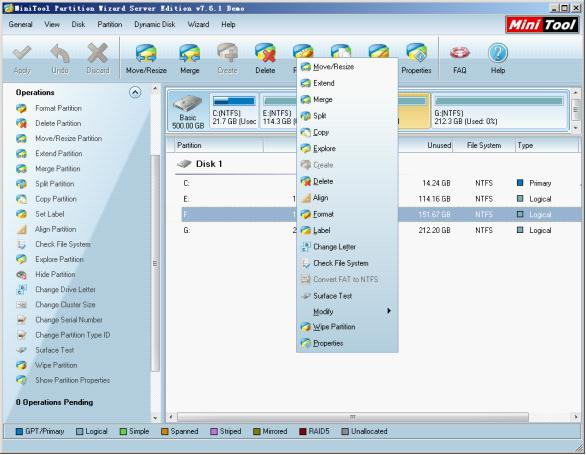Open the Dynamic Disk menu
This screenshot has width=586, height=455.
click(154, 25)
